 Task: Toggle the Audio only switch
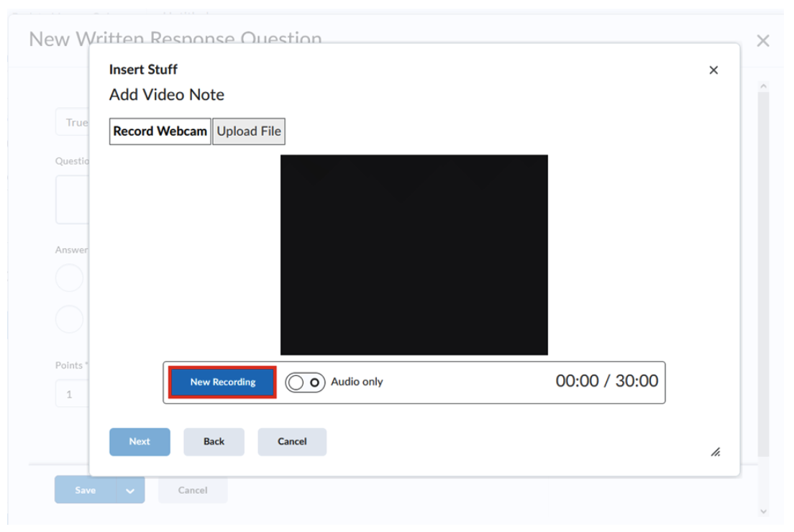(x=305, y=382)
